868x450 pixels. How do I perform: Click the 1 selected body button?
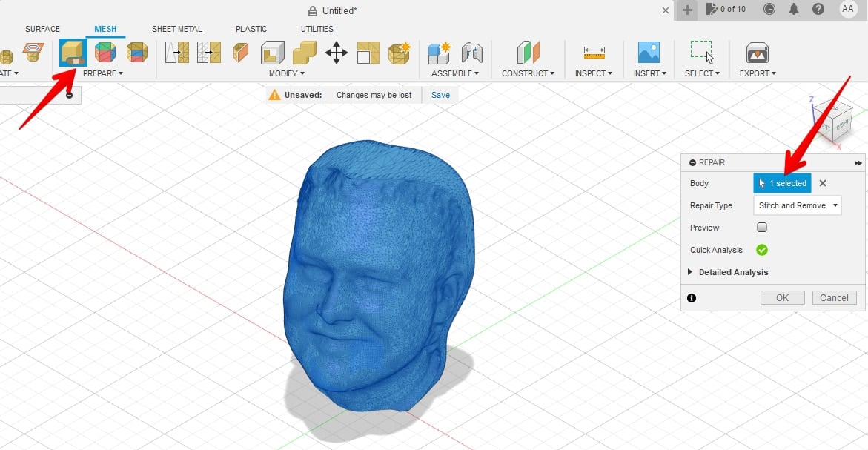782,183
